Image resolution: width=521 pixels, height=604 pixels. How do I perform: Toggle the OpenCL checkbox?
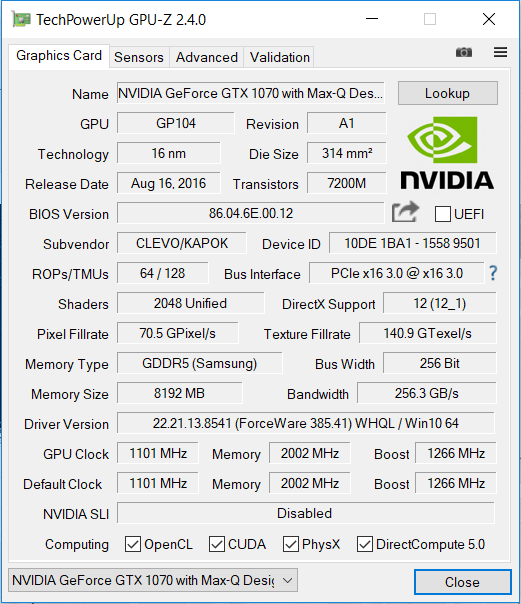[x=133, y=544]
